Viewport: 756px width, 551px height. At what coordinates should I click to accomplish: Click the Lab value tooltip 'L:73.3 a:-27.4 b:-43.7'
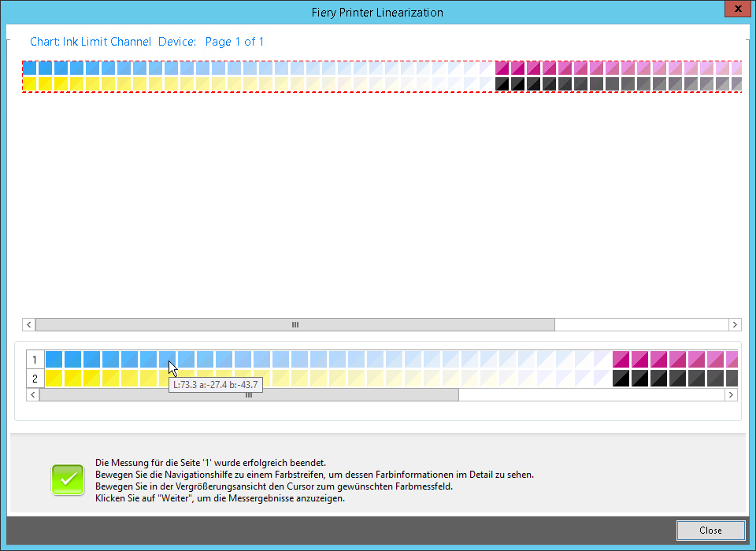click(216, 385)
